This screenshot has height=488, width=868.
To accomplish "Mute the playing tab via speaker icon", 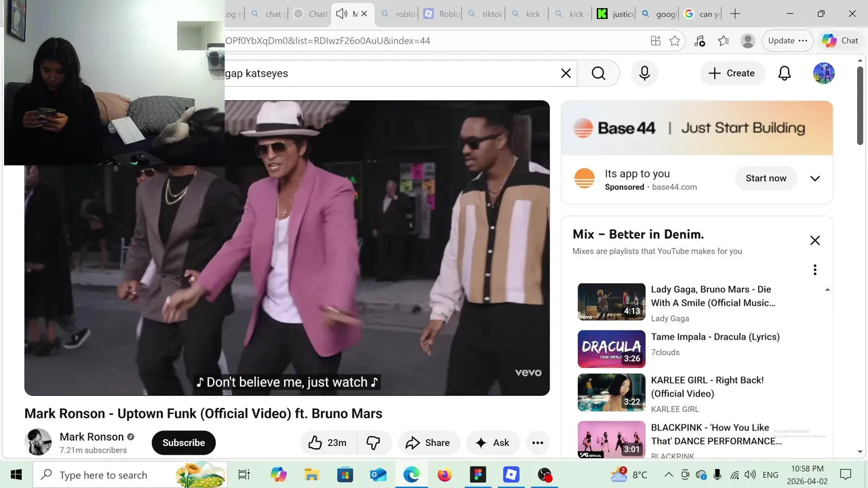I will pos(342,14).
